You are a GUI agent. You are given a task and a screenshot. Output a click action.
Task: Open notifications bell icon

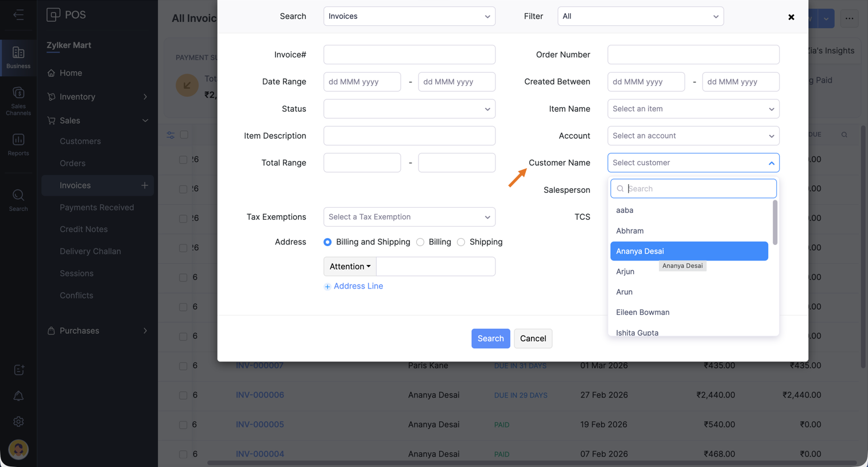tap(18, 396)
